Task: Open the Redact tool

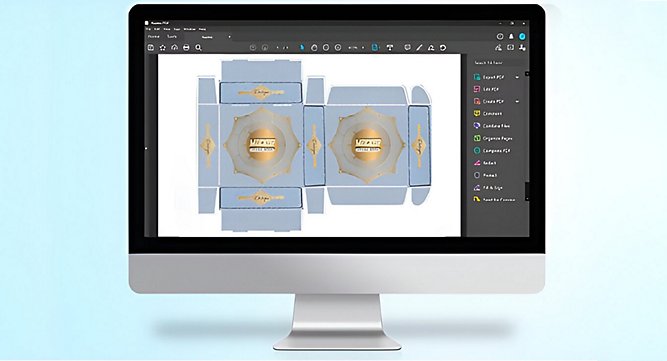Action: point(485,163)
